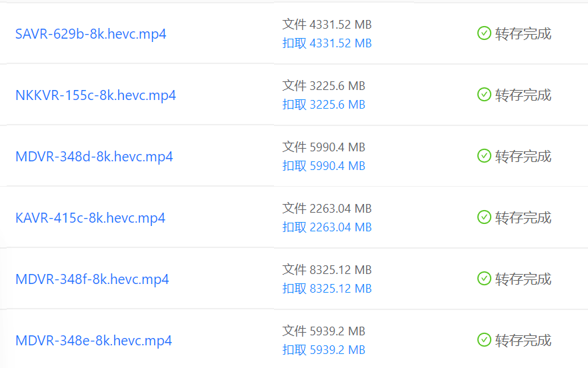Screen dimensions: 588x368
Task: Click the 扣取 5939.2 MB deduction text
Action: click(x=323, y=349)
